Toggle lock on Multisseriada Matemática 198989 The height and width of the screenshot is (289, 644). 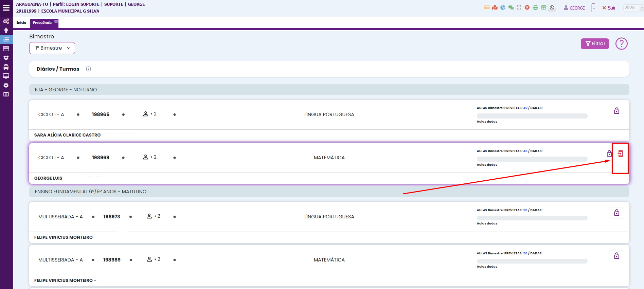click(616, 256)
